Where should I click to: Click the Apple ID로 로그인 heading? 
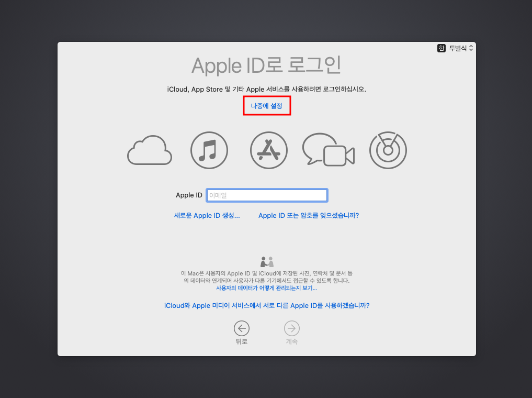(x=266, y=65)
